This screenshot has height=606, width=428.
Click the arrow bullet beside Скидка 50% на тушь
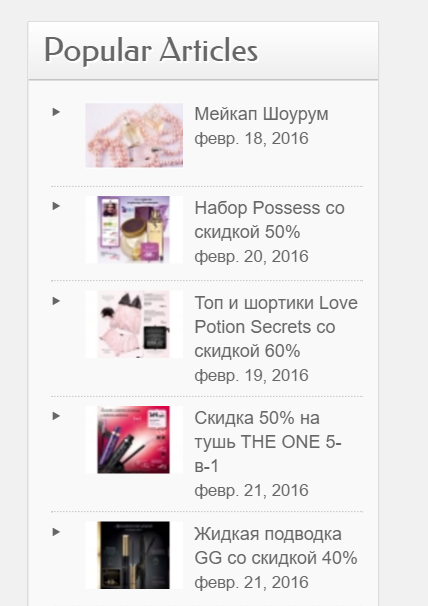[x=56, y=416]
